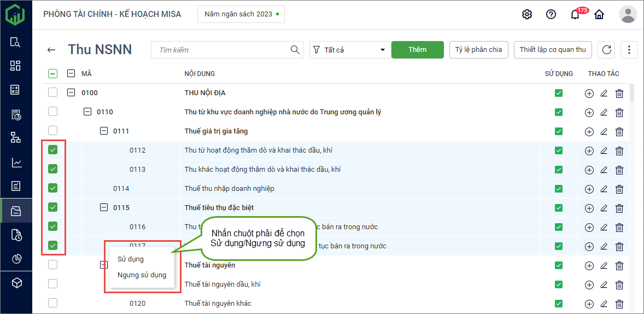This screenshot has height=314, width=644.
Task: Open the notifications bell with 175 badge
Action: pyautogui.click(x=575, y=14)
